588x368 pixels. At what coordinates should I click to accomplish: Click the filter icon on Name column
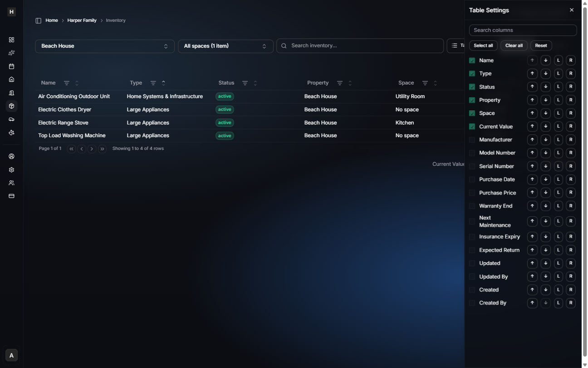(x=67, y=83)
